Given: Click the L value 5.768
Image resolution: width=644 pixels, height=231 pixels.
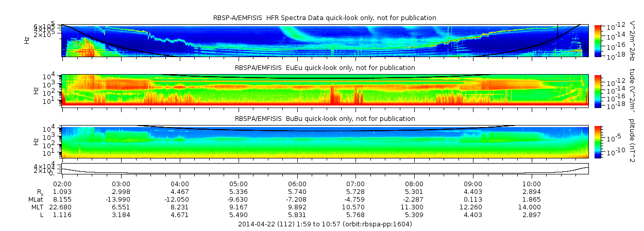Looking at the screenshot, I should (x=356, y=215).
